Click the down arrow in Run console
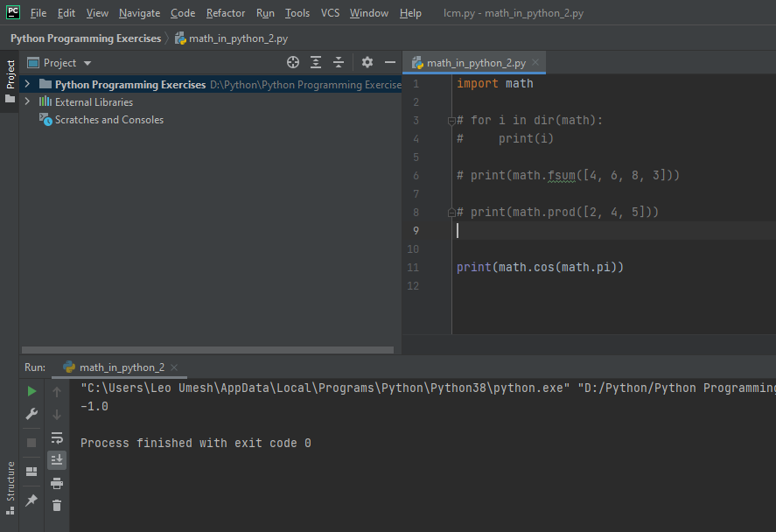Screen dimensions: 776x532 tap(57, 414)
